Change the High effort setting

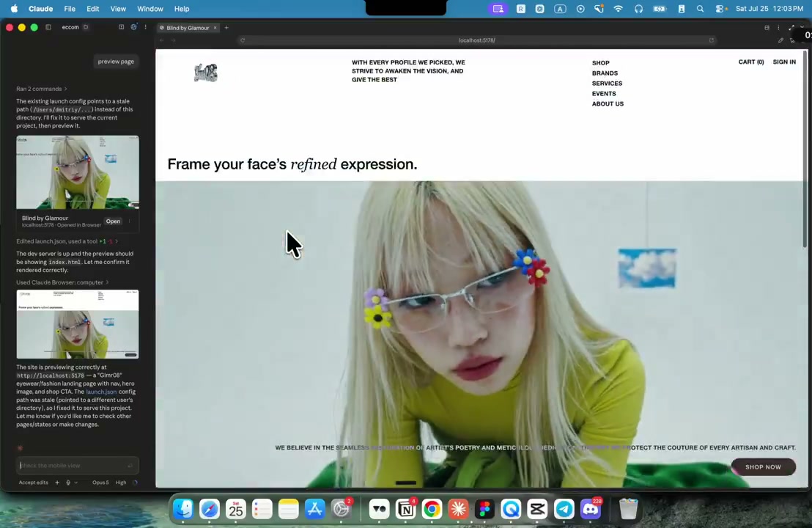coord(121,483)
